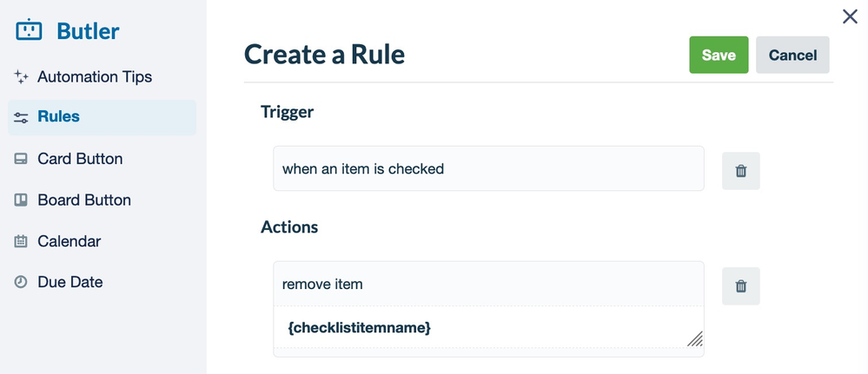Click the Automation Tips sparkle icon
This screenshot has width=868, height=374.
(21, 77)
